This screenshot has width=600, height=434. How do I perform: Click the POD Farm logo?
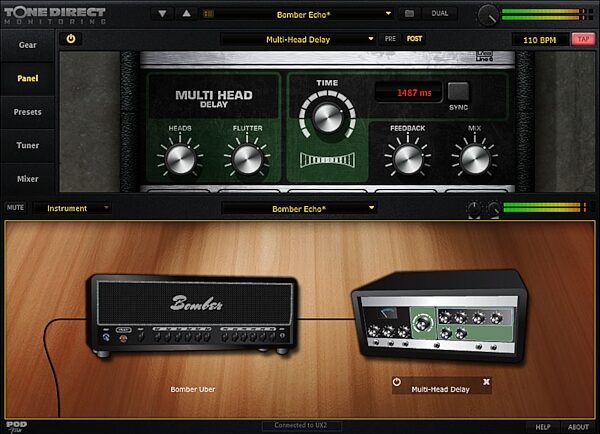click(16, 427)
